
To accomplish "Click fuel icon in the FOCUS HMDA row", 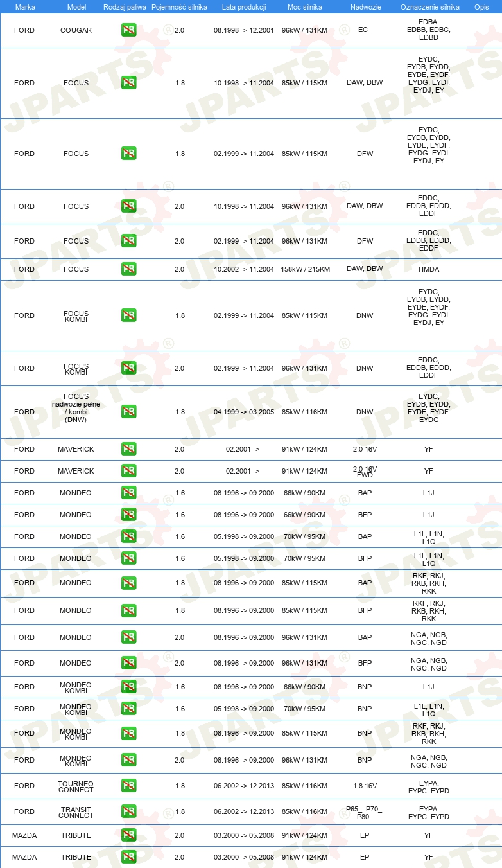I will pos(129,269).
